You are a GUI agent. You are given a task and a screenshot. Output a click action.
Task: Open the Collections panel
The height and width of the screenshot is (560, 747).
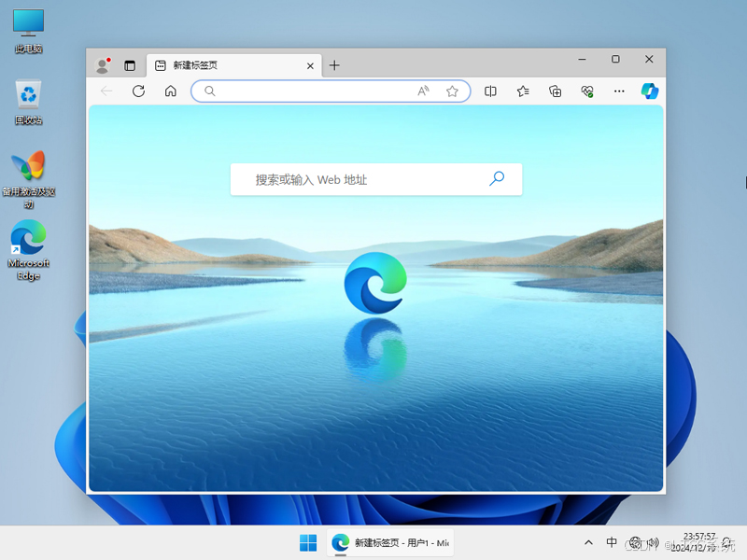click(555, 91)
